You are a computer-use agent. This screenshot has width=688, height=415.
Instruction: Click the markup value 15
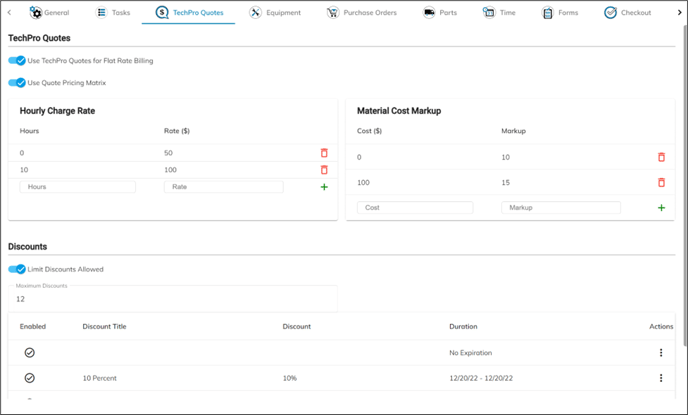coord(505,182)
